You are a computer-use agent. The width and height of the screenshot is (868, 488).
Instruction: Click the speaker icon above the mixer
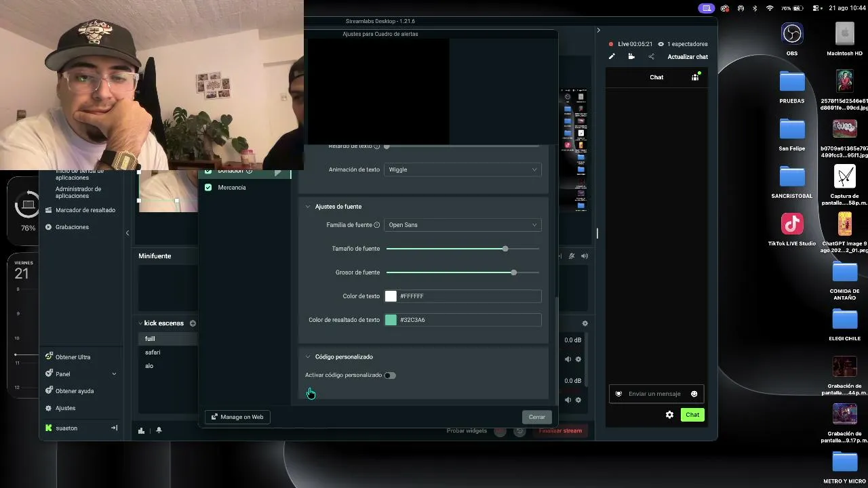pos(585,256)
